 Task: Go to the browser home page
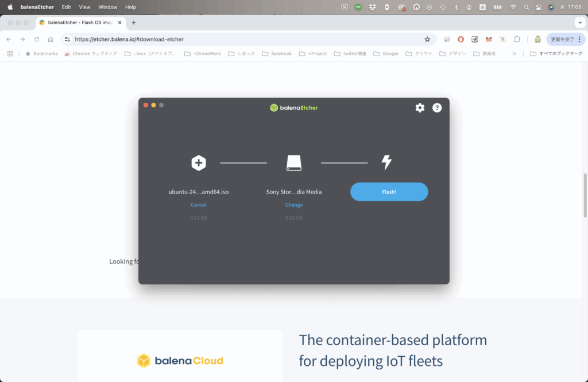coord(51,39)
